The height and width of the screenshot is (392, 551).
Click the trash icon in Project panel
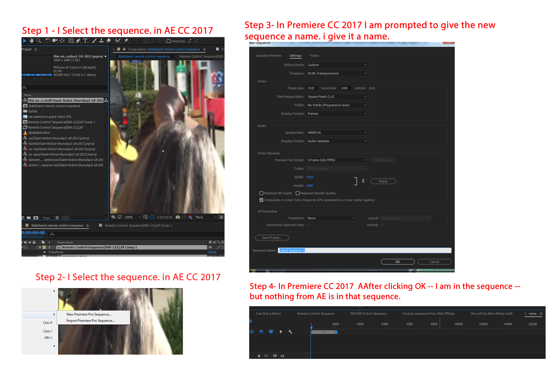click(57, 218)
